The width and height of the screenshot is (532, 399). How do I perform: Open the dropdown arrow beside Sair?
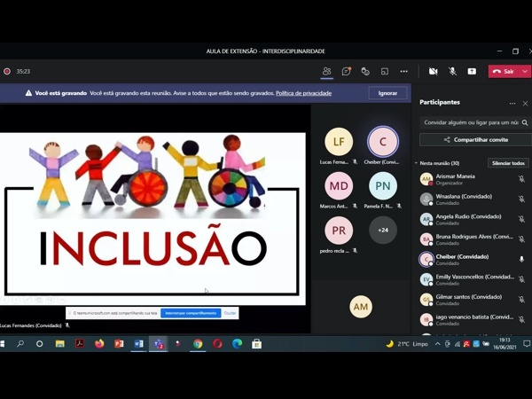coord(525,71)
